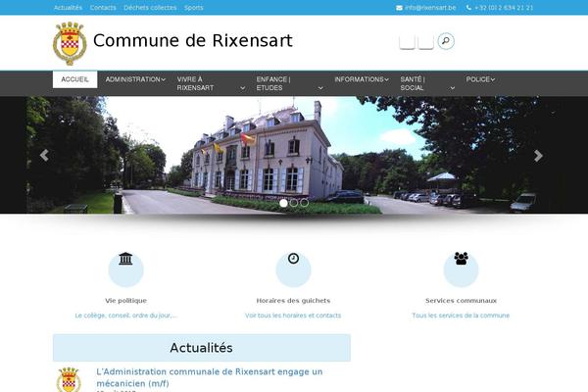Expand the Vivre à Rixensart menu

211,83
